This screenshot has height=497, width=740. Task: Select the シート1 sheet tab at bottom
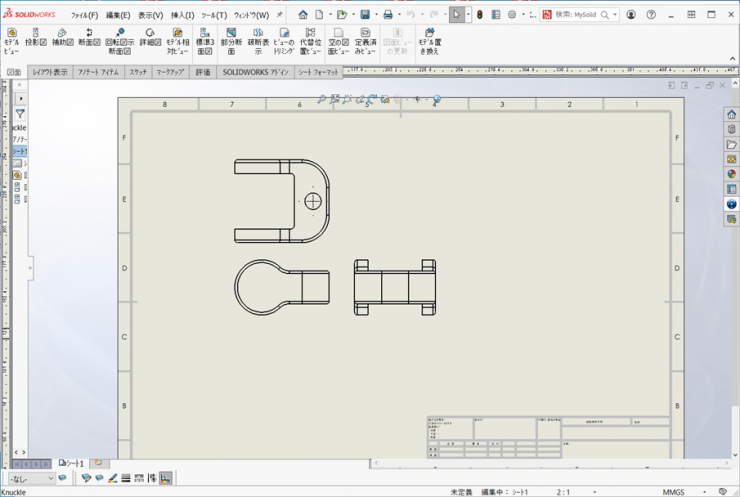(72, 464)
